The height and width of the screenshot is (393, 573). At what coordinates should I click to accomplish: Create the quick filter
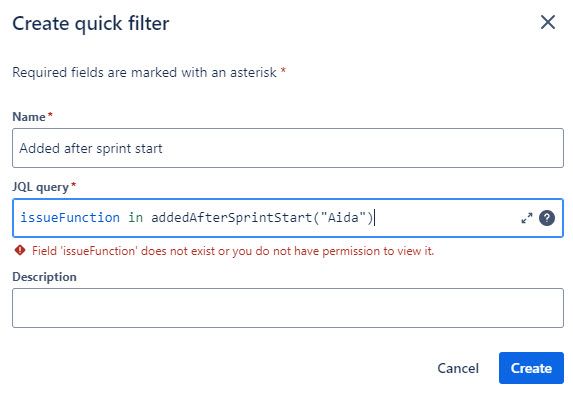[x=531, y=368]
